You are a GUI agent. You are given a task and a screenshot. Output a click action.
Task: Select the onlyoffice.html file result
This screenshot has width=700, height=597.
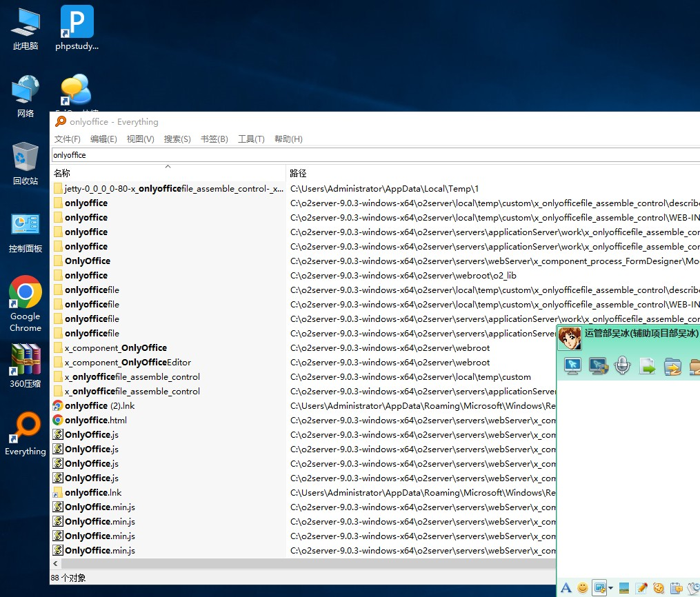95,420
